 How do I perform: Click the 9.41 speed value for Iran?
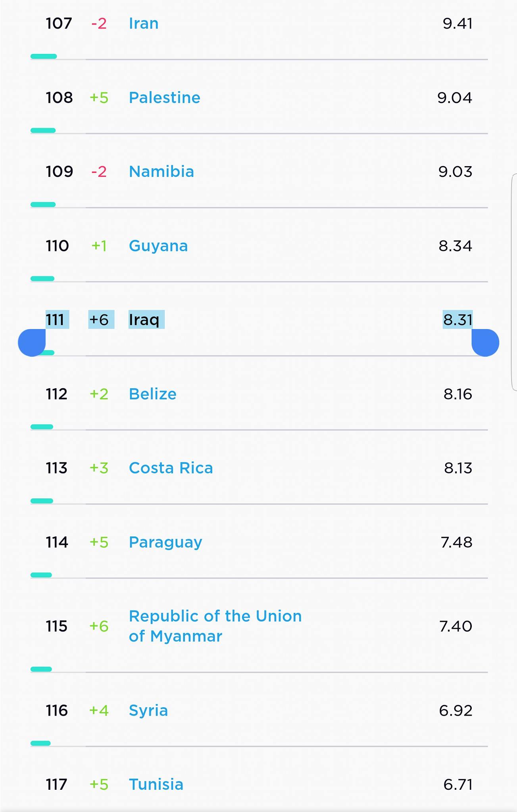pyautogui.click(x=457, y=24)
